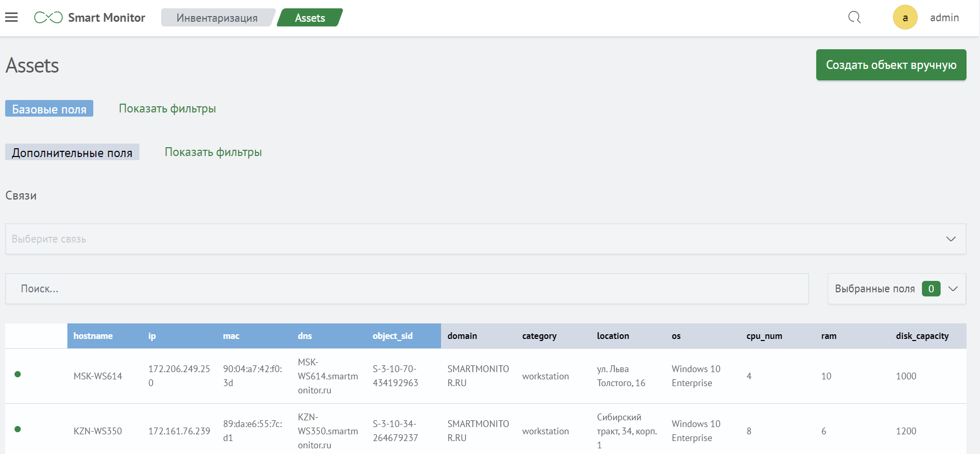This screenshot has width=980, height=454.
Task: Sort by dns column header
Action: pos(305,336)
